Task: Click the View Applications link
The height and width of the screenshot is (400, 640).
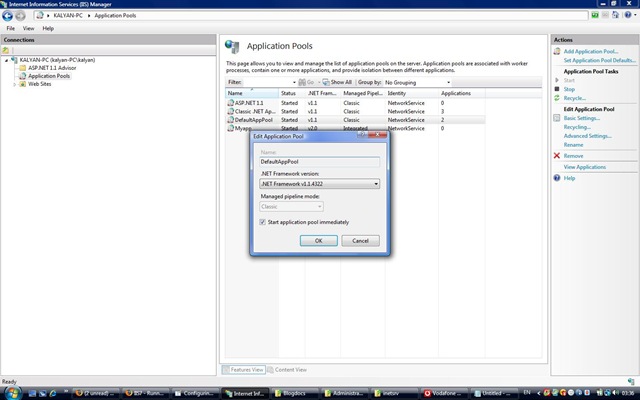Action: click(x=584, y=167)
